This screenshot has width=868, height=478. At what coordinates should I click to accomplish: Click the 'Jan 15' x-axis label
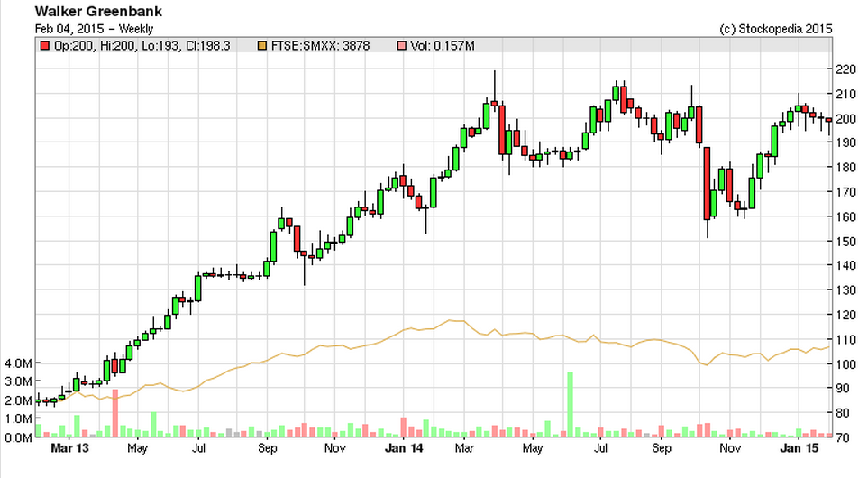[799, 448]
